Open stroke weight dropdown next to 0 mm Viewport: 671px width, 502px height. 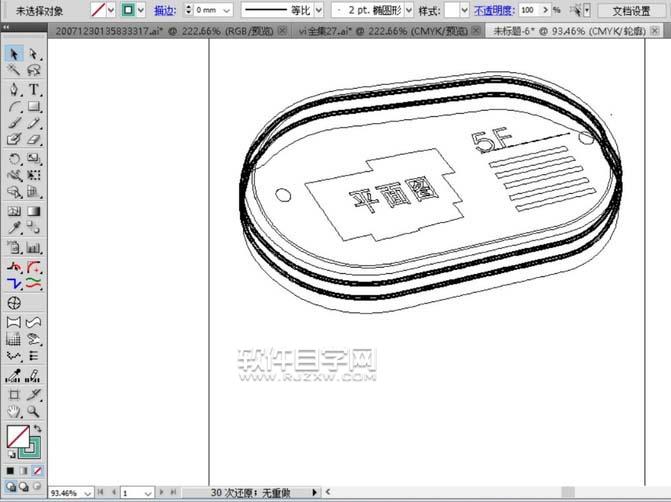pyautogui.click(x=227, y=10)
